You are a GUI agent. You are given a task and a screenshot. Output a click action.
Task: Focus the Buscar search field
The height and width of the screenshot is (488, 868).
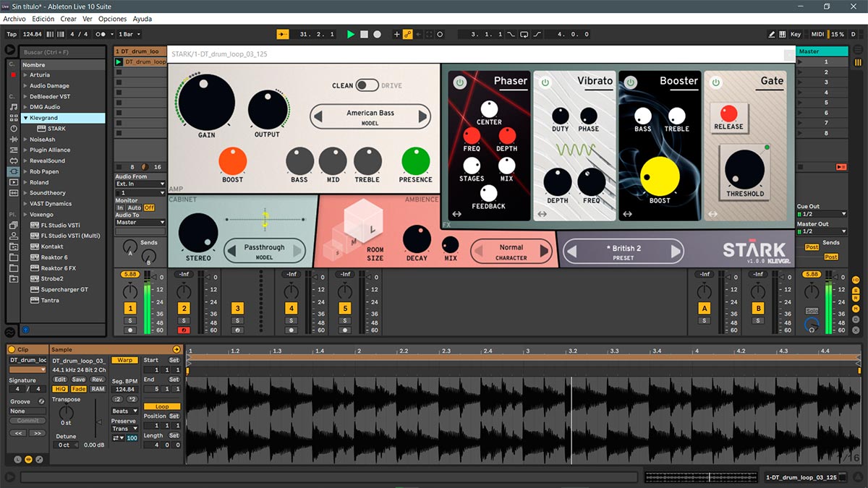pos(63,53)
